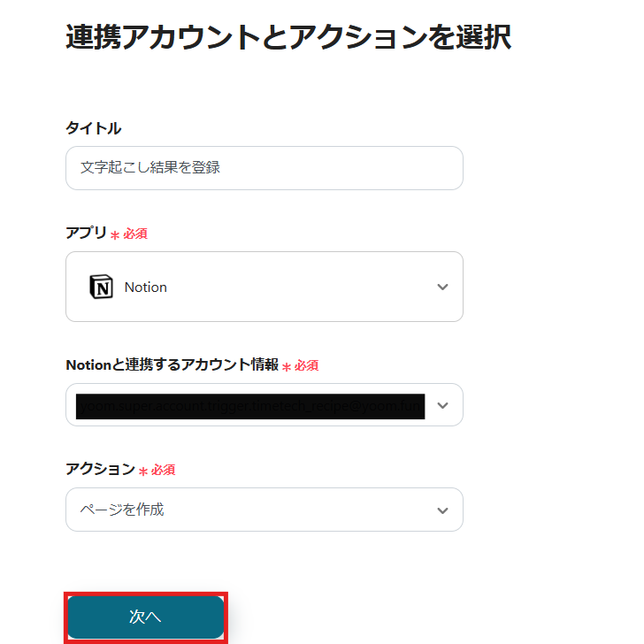Click the Notion logo icon
The width and height of the screenshot is (644, 644).
[102, 287]
